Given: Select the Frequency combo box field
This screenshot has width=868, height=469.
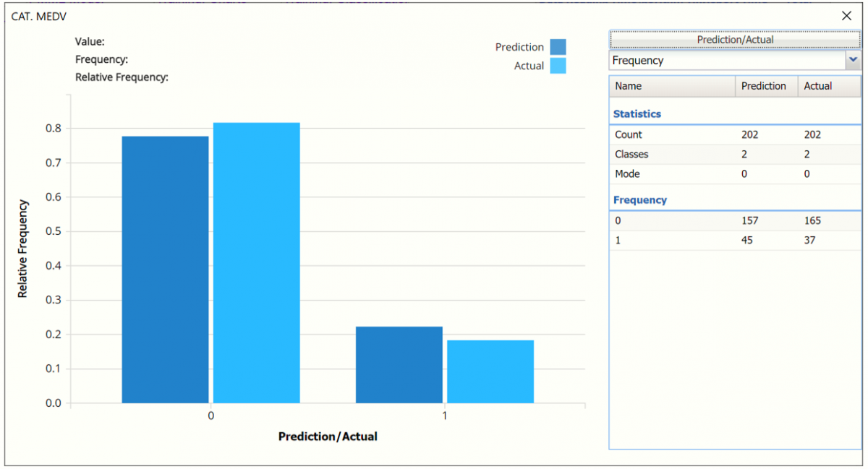Looking at the screenshot, I should [726, 61].
